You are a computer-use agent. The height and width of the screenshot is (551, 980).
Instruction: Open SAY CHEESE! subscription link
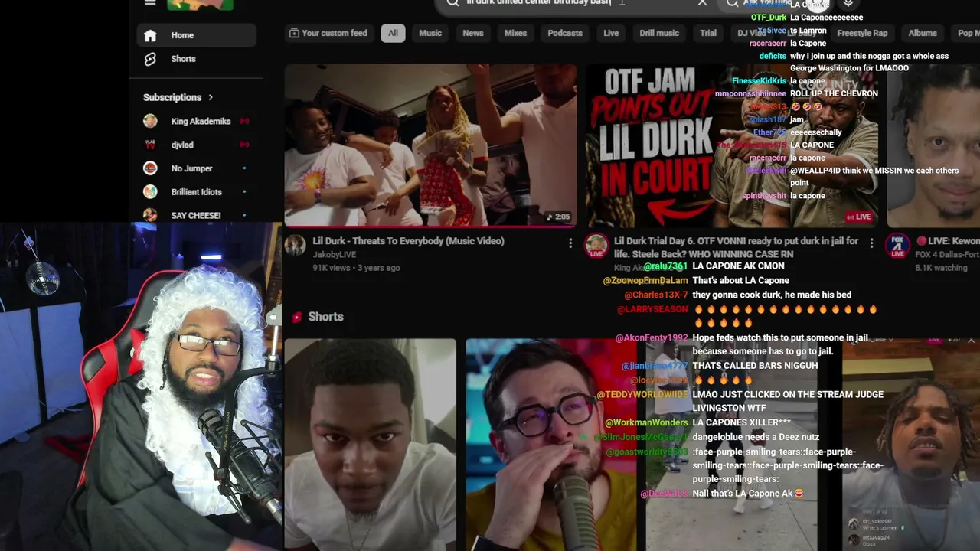pos(197,215)
